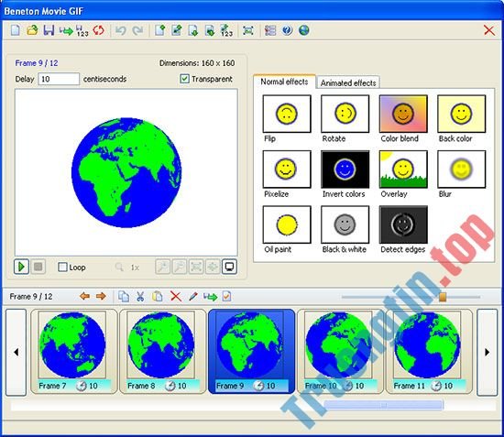Viewport: 504px width, 437px height.
Task: Apply the Invert colors effect
Action: click(345, 169)
